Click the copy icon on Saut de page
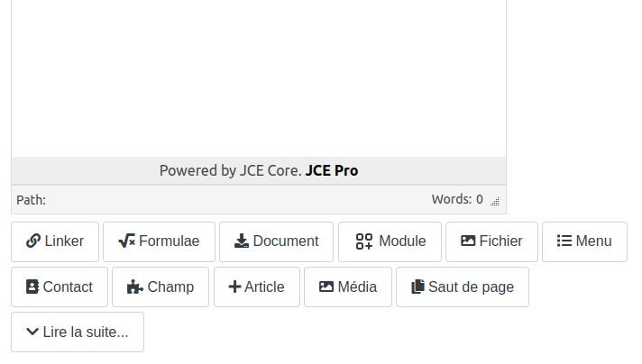The width and height of the screenshot is (642, 364). pos(417,287)
